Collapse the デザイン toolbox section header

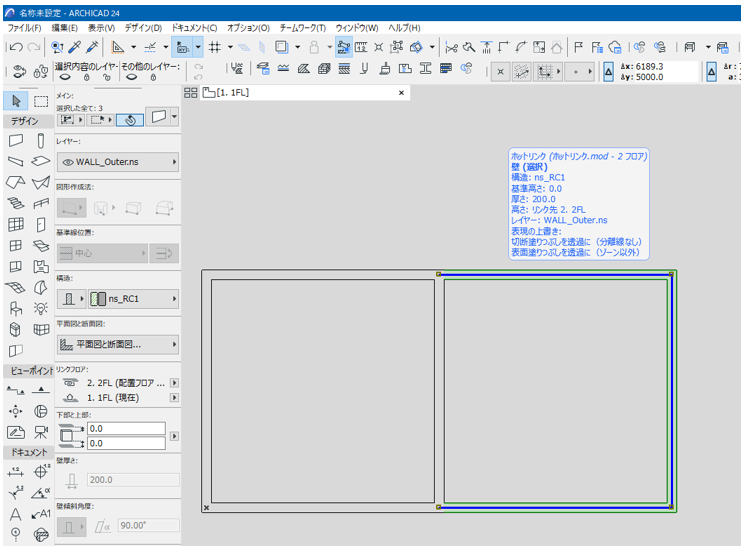click(x=25, y=121)
